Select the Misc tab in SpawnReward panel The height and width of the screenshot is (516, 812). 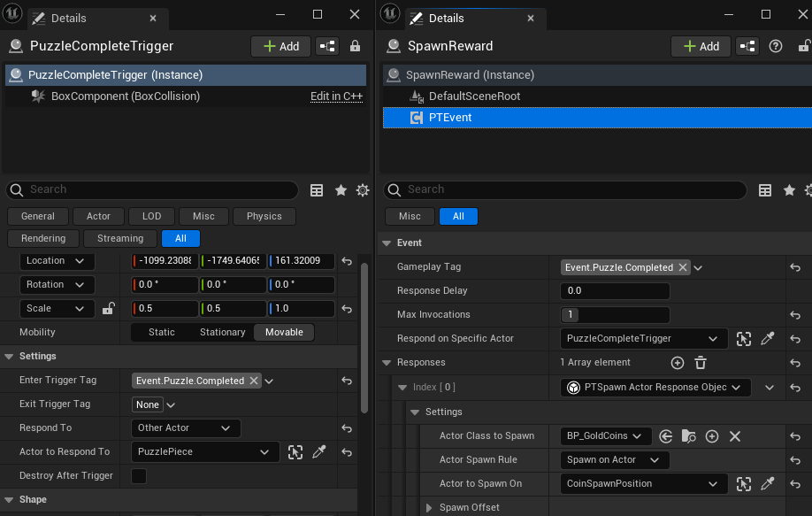coord(410,215)
